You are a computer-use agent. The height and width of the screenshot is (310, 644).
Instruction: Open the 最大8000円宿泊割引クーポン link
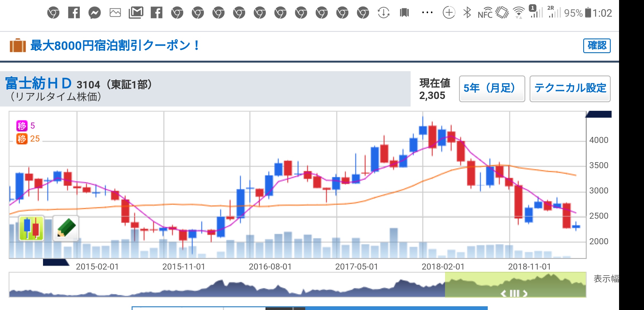pyautogui.click(x=115, y=46)
